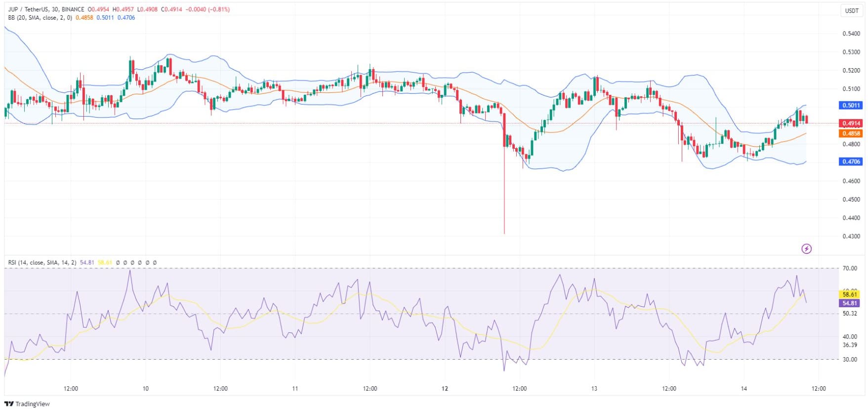Click the orange 0.4858 basis price label

pos(851,133)
